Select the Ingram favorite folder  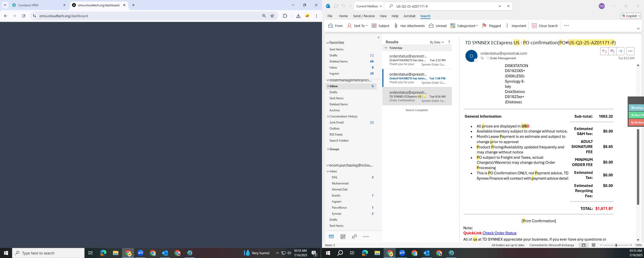click(351, 74)
